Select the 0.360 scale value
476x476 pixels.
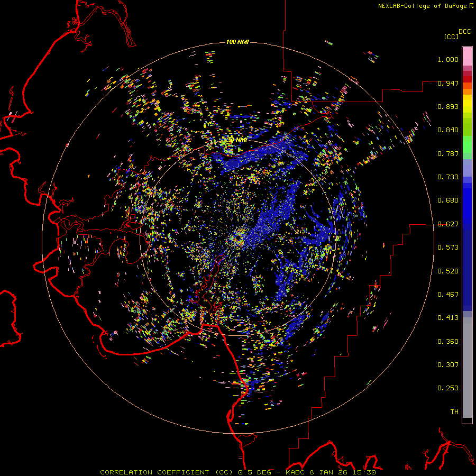(448, 342)
